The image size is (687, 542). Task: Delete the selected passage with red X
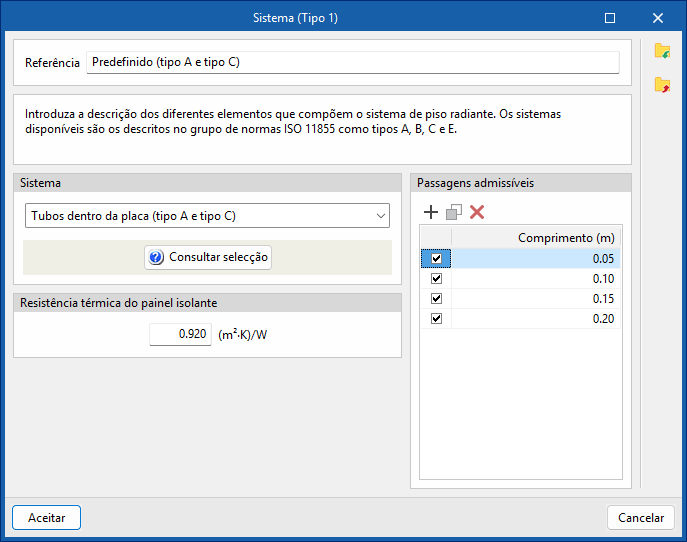click(477, 212)
